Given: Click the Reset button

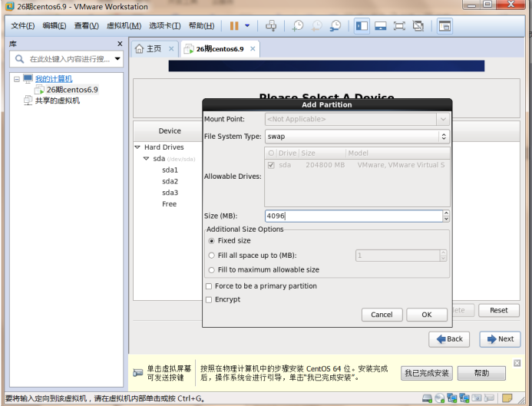Looking at the screenshot, I should 499,310.
